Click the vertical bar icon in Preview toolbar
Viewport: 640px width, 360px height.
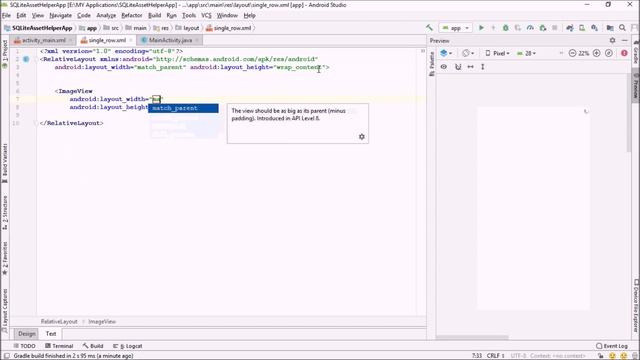(482, 67)
